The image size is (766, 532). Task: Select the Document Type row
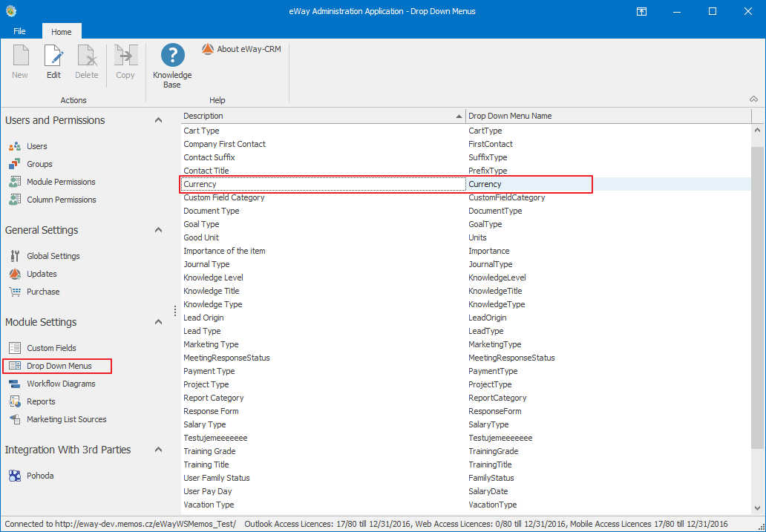pyautogui.click(x=465, y=211)
